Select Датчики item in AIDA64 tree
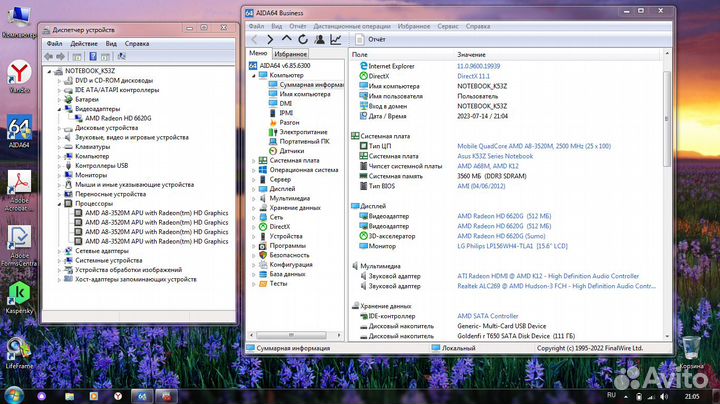720x404 pixels. 292,151
